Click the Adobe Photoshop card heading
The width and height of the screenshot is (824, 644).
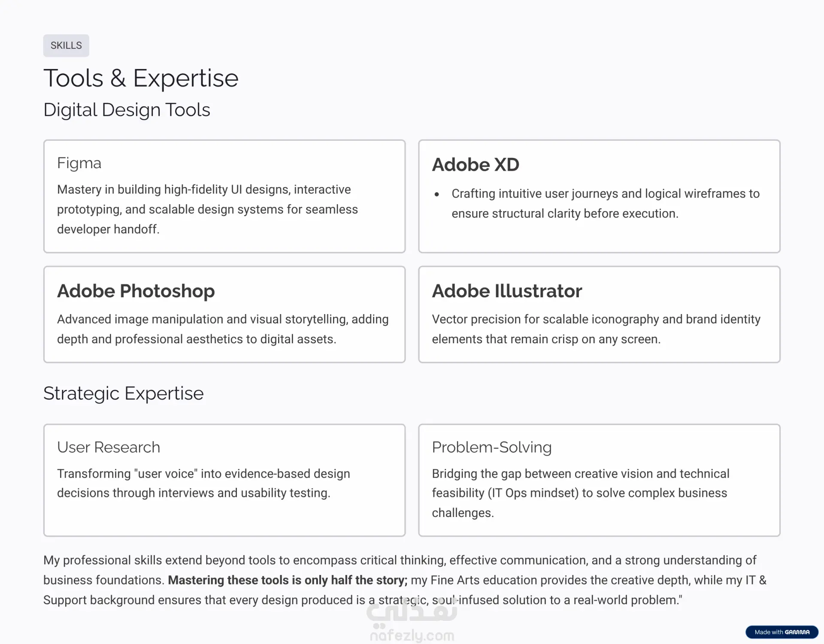pos(136,291)
